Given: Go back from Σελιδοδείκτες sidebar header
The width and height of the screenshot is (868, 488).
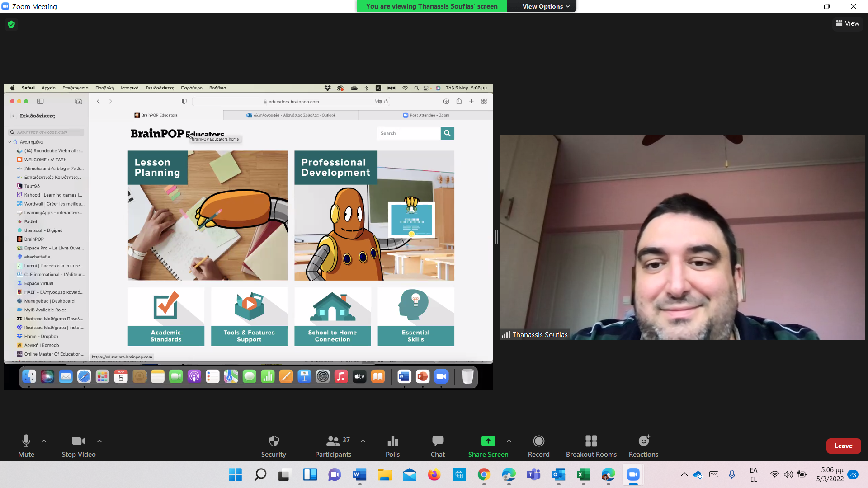Looking at the screenshot, I should pyautogui.click(x=14, y=116).
